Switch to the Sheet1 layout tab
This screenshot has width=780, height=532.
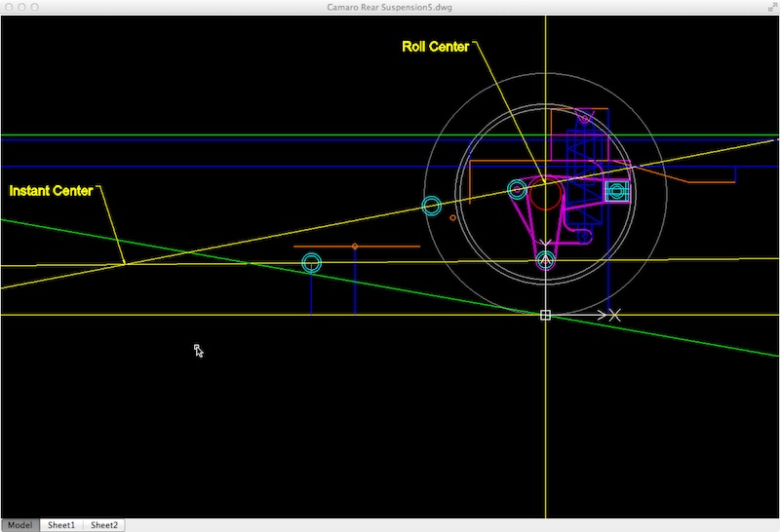[61, 525]
